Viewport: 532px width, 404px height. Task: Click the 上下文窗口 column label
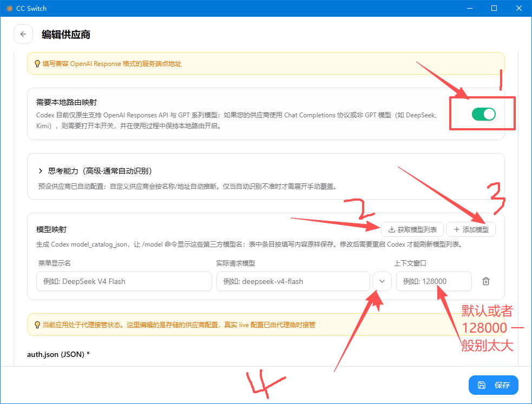point(410,263)
